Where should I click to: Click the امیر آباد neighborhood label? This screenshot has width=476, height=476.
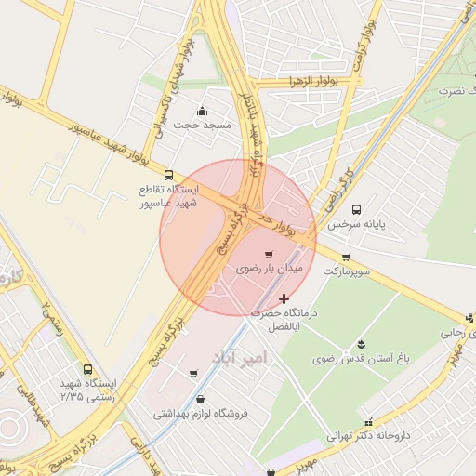coord(239,358)
